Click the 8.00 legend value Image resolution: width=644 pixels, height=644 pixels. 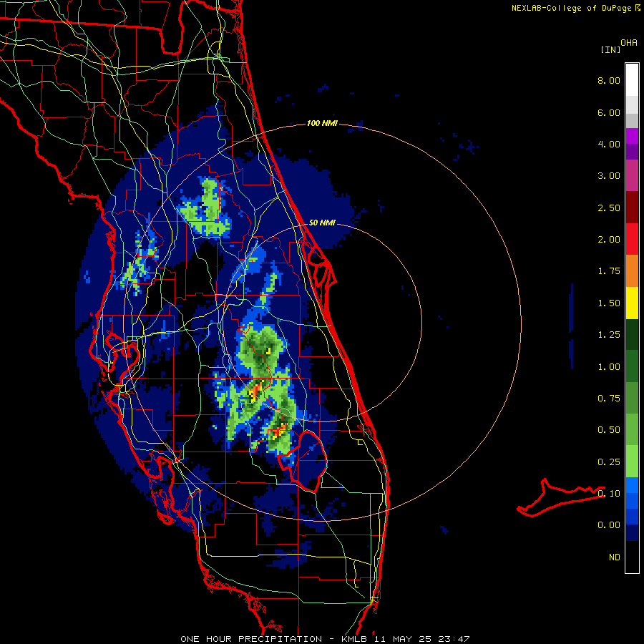(x=609, y=80)
